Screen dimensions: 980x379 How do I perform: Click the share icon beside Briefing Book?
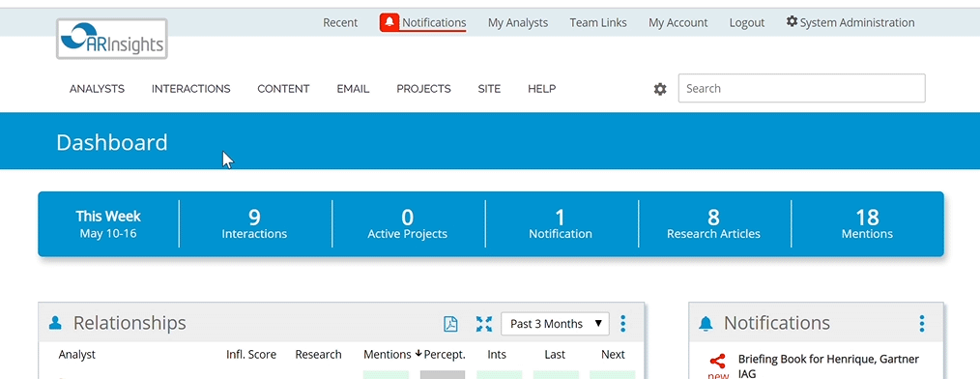[717, 361]
